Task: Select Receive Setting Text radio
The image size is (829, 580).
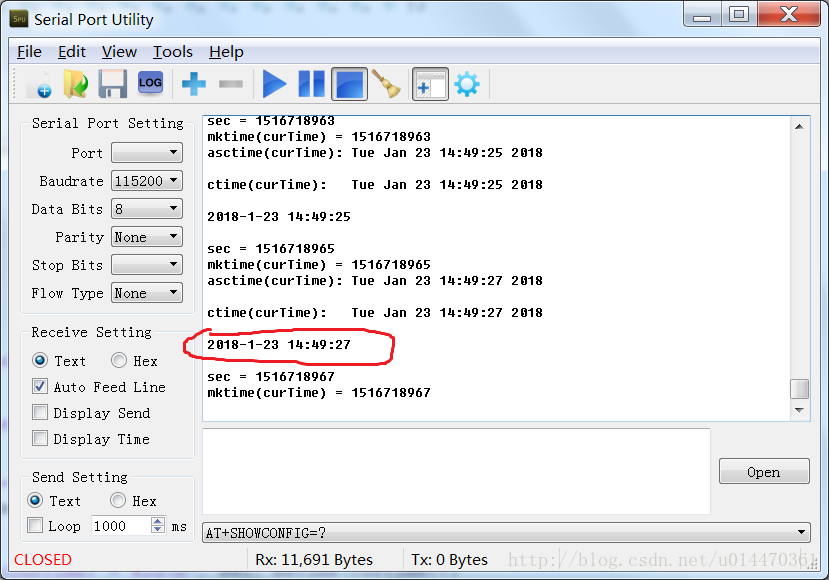Action: pyautogui.click(x=40, y=361)
